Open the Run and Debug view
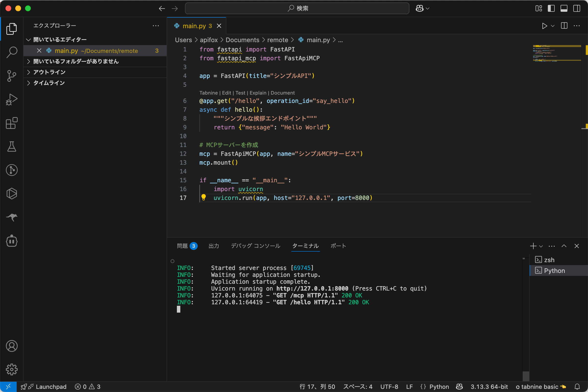This screenshot has height=392, width=588. point(12,99)
